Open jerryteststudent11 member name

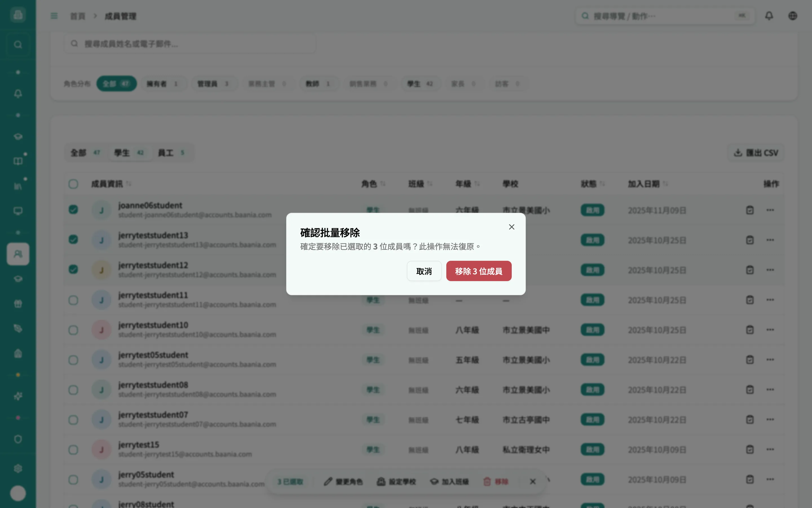(153, 295)
